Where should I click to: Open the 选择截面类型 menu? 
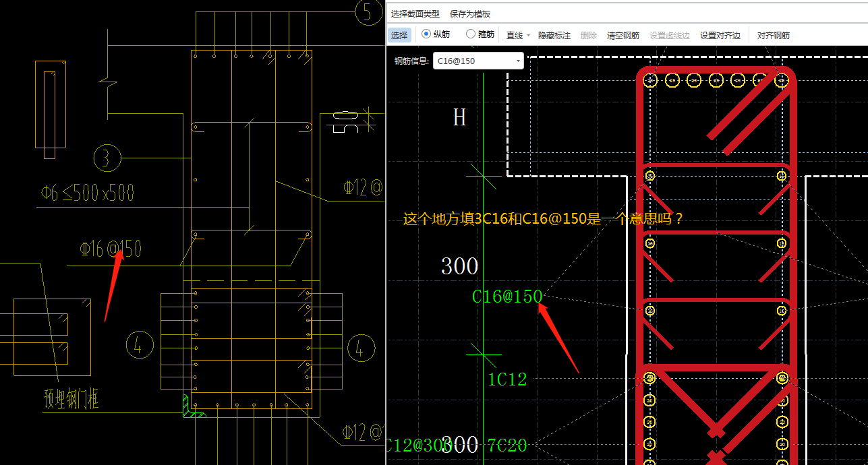[x=415, y=13]
